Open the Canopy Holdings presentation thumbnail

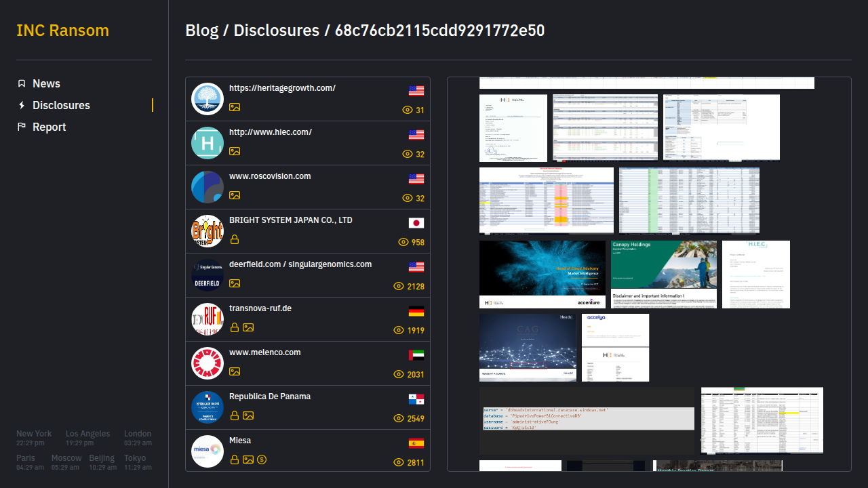[x=664, y=274]
